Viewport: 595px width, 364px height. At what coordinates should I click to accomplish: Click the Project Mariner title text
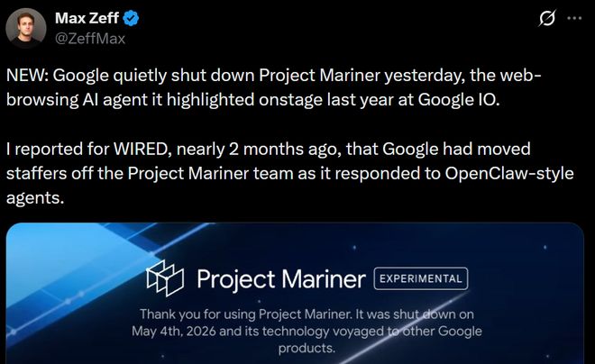281,280
